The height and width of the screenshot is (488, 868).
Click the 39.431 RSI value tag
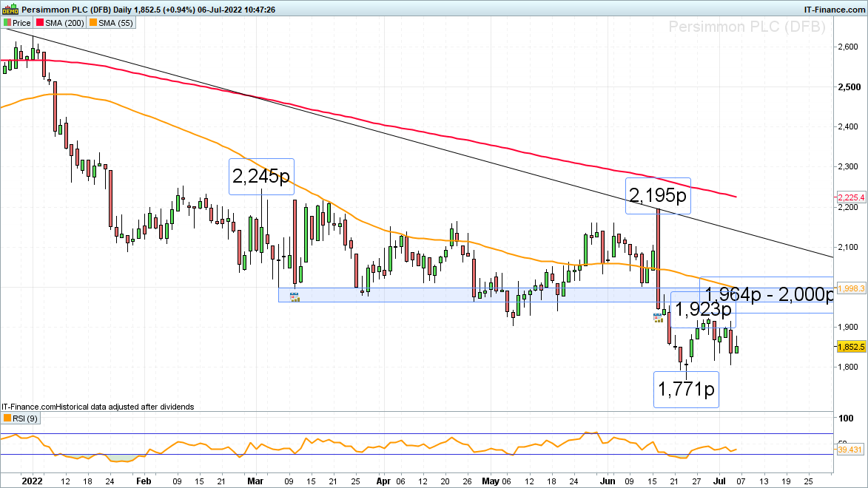[850, 450]
